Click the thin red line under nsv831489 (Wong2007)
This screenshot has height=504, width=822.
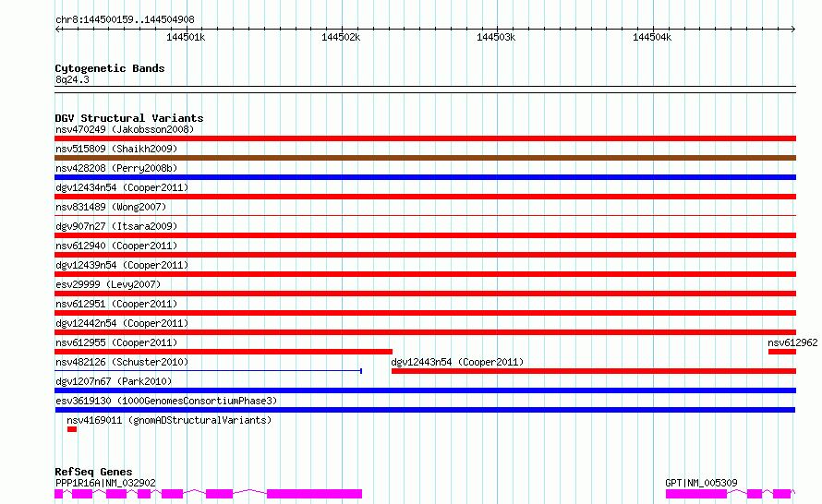coord(425,215)
